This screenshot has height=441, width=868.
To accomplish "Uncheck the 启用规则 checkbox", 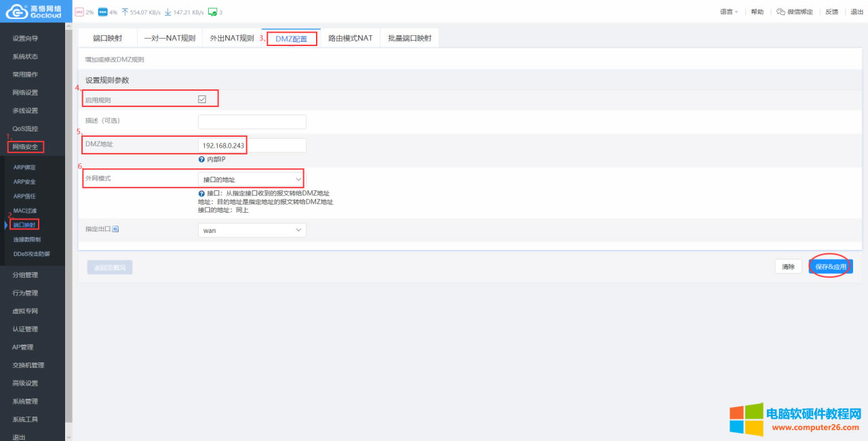I will click(x=202, y=98).
